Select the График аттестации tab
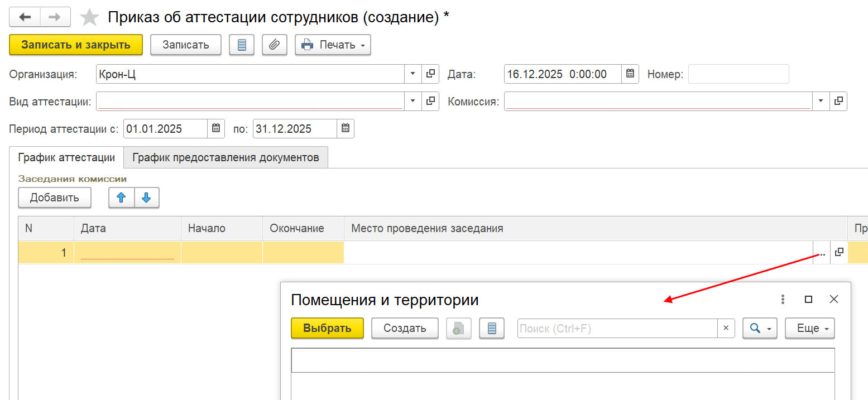This screenshot has height=400, width=868. click(66, 157)
